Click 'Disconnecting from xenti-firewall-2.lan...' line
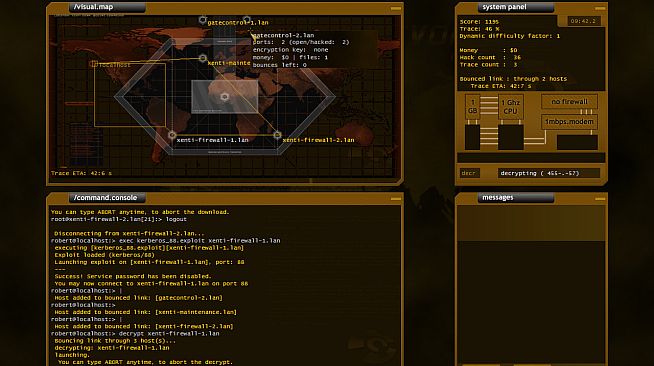The image size is (654, 366). coord(129,233)
